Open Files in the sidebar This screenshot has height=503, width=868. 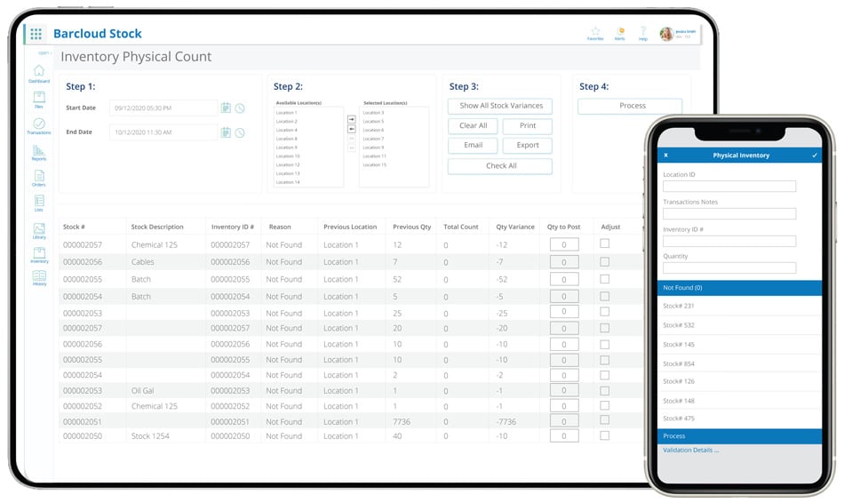[39, 100]
